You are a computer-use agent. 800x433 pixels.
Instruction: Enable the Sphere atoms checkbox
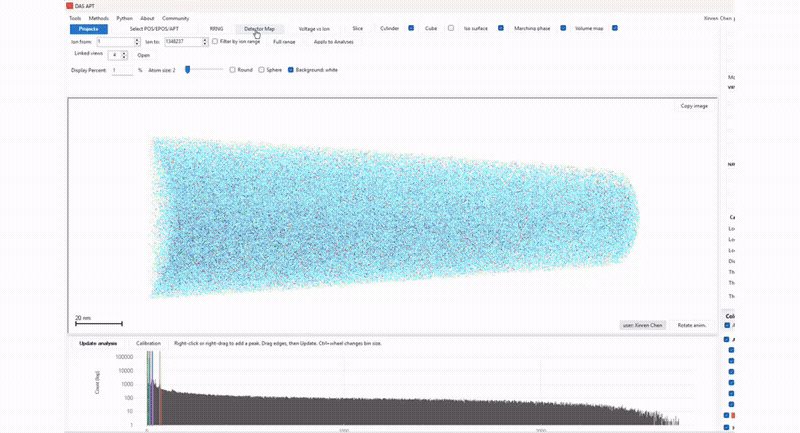click(x=261, y=70)
